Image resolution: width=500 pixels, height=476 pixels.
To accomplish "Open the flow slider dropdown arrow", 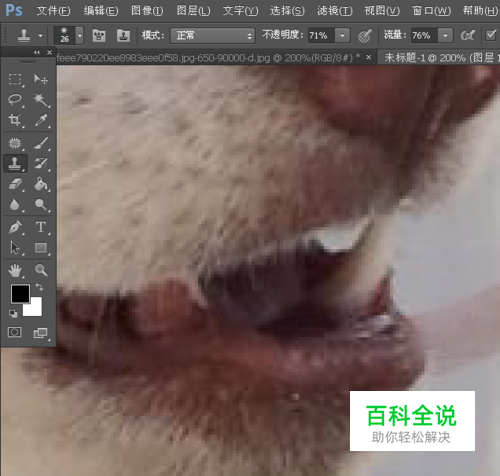I will pos(445,35).
